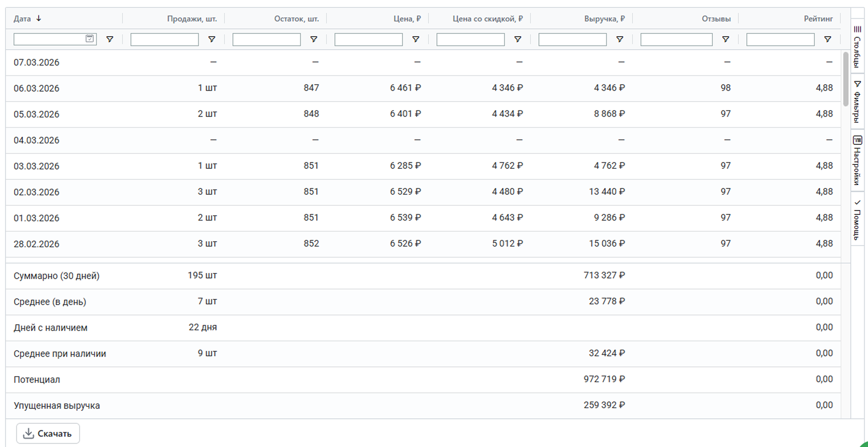This screenshot has height=447, width=868.
Task: Open the filter funnel for Отзывы column
Action: 726,39
